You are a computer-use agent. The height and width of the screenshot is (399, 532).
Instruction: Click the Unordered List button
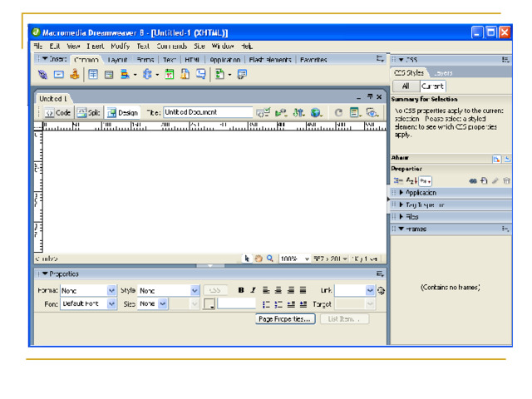tap(266, 304)
